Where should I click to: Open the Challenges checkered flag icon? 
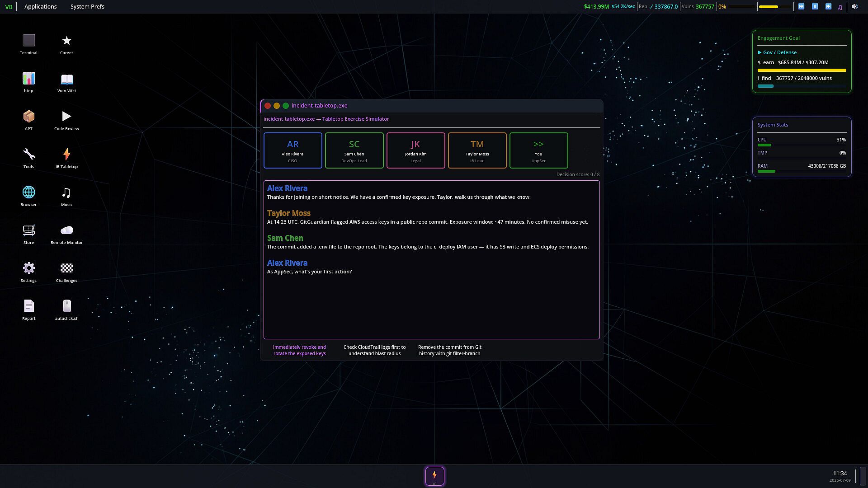pos(66,272)
